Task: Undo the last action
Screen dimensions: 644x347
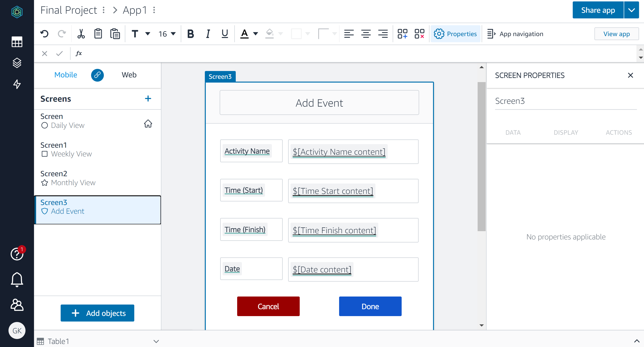Action: coord(45,33)
